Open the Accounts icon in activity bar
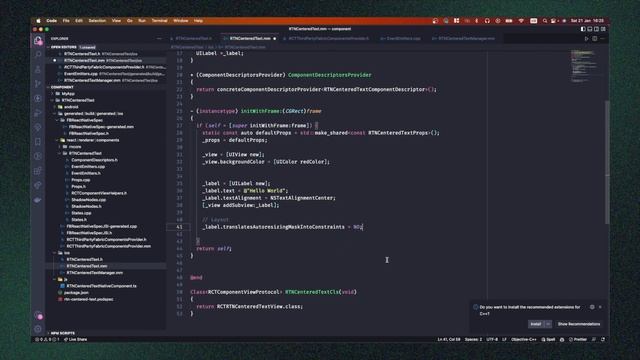The height and width of the screenshot is (360, 640). click(38, 316)
